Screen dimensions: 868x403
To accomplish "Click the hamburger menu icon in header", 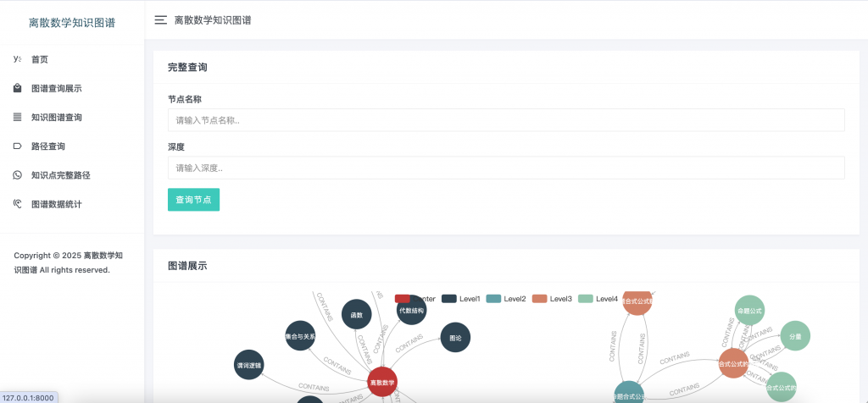I will [x=160, y=20].
